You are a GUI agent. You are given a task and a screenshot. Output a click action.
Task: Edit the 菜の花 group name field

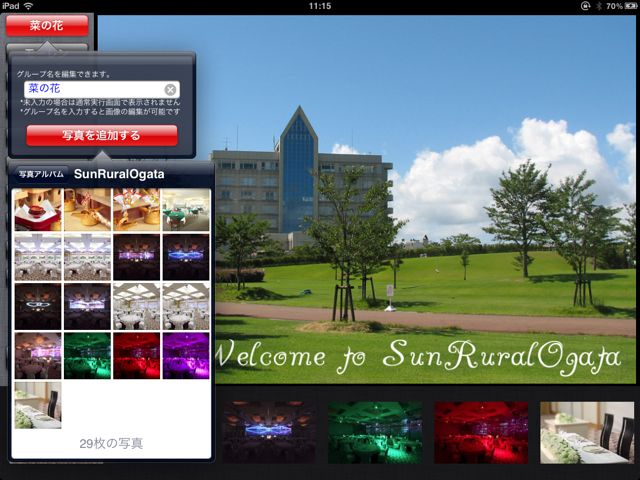click(102, 89)
